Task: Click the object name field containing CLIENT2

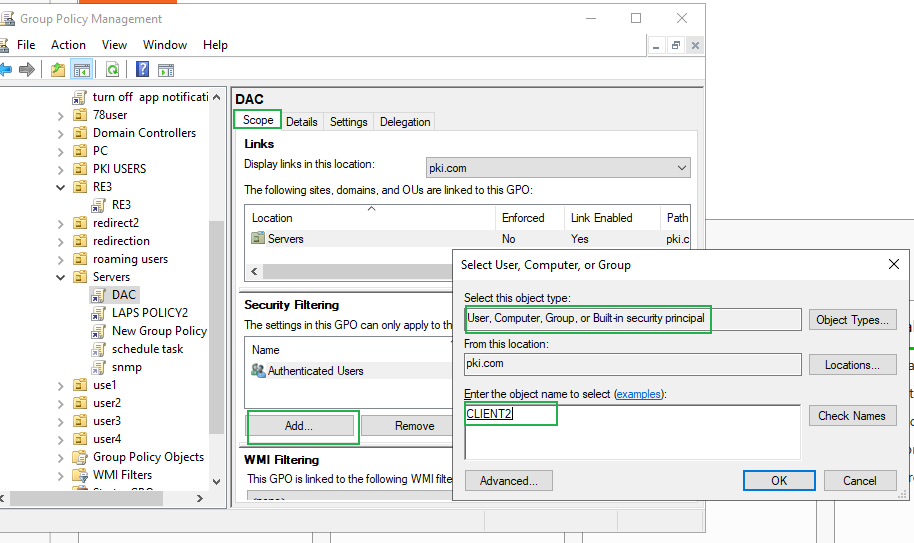Action: [x=632, y=432]
